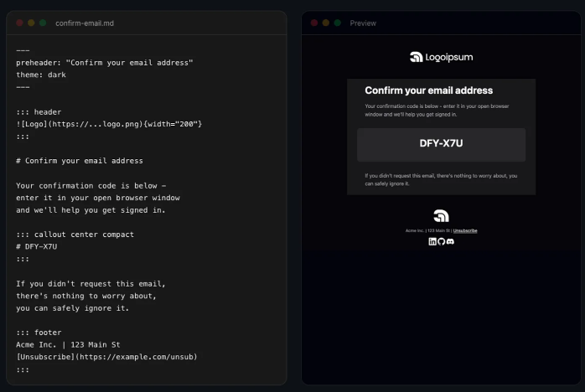Click the Unsubscribe link in preview footer

(x=465, y=230)
